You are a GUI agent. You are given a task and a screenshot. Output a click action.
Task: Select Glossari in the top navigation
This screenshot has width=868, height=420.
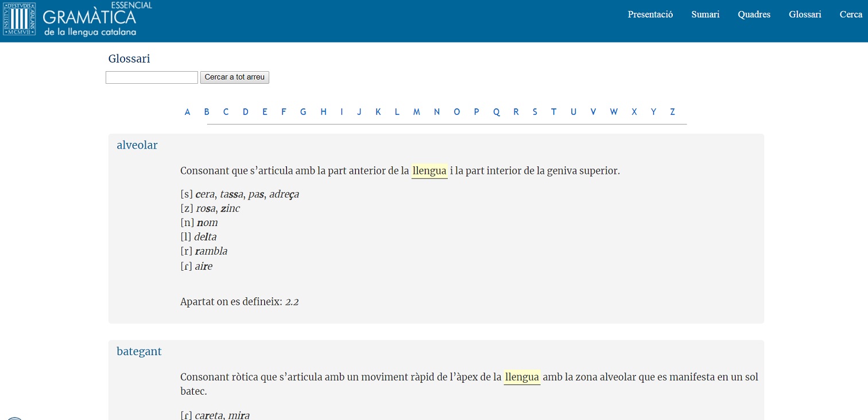[805, 14]
